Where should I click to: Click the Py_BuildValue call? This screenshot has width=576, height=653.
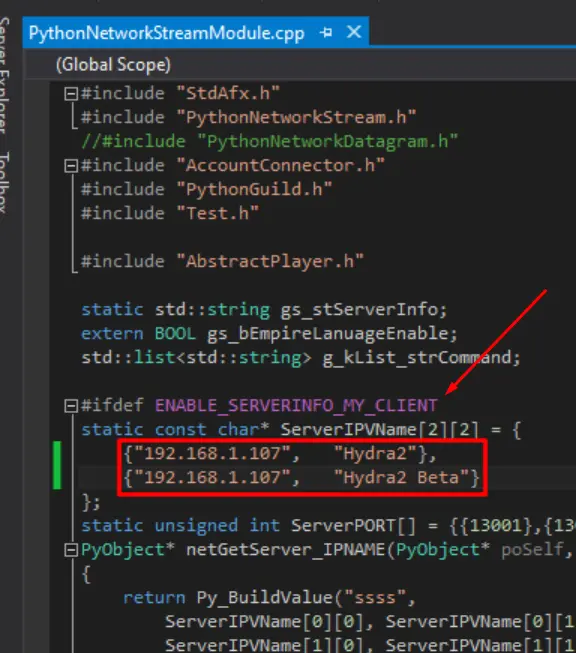coord(264,598)
